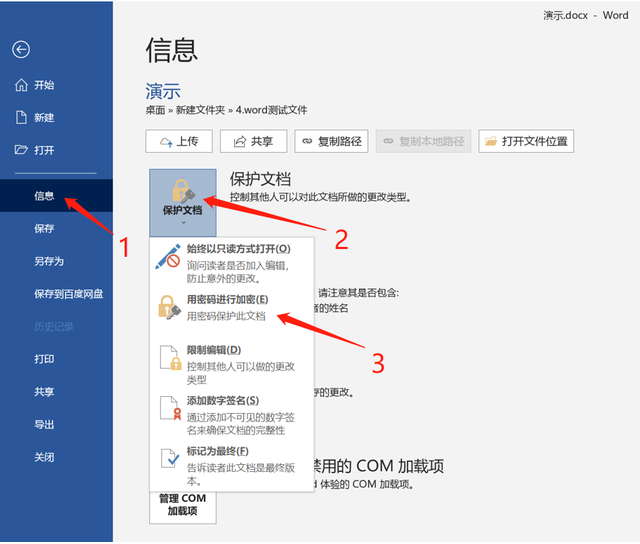This screenshot has height=544, width=640.
Task: Open 另存为 in the sidebar
Action: (x=56, y=261)
